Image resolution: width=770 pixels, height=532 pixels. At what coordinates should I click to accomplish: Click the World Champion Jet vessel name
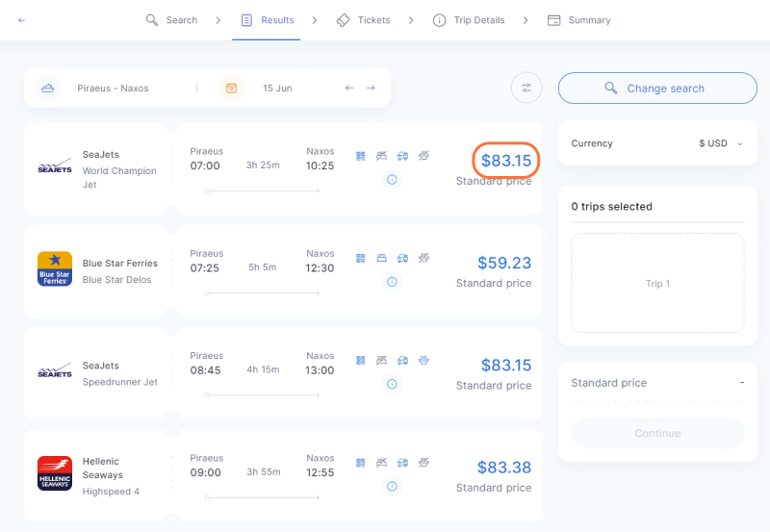119,178
